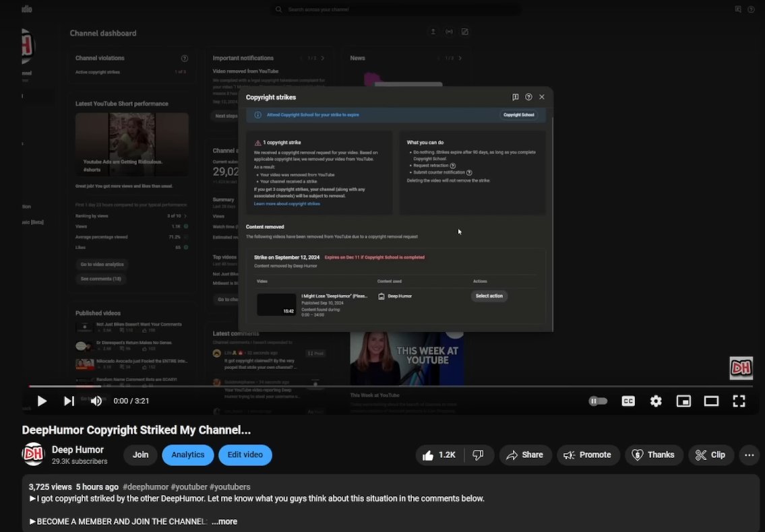Go to next News card
Image resolution: width=765 pixels, height=532 pixels.
460,58
